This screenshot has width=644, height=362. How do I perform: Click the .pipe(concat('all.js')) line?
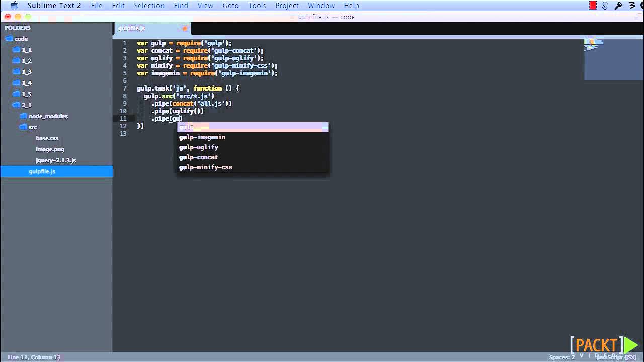coord(192,104)
